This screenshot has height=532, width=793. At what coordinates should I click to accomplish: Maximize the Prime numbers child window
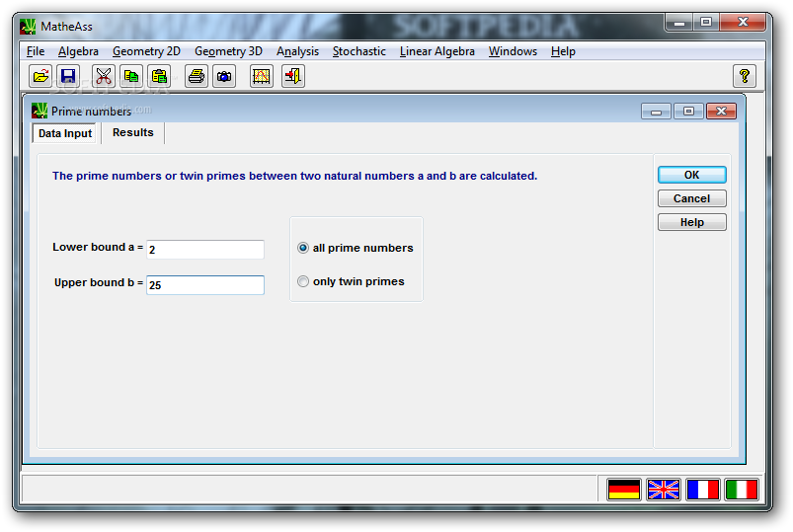tap(688, 112)
